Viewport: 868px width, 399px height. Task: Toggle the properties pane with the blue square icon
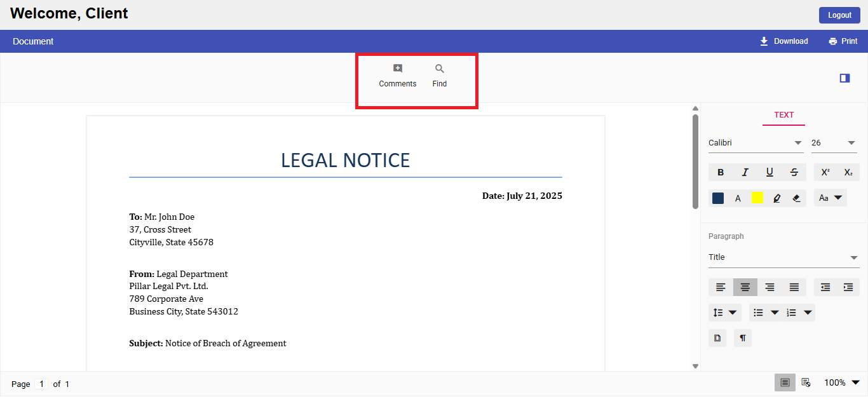click(844, 78)
